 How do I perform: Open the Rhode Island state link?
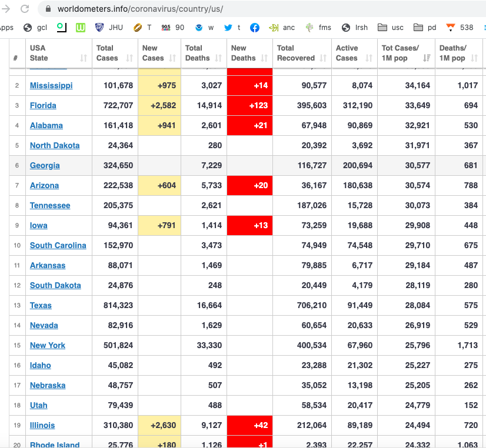point(55,444)
